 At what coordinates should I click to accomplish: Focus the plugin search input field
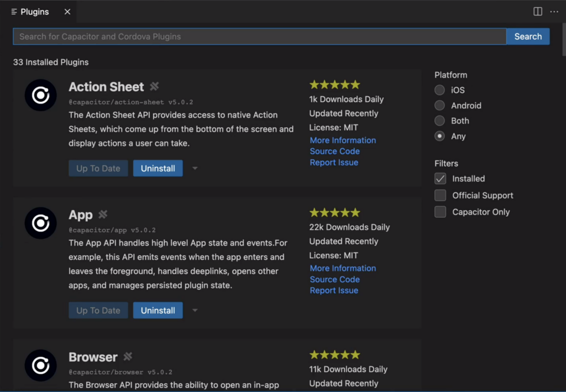(259, 36)
